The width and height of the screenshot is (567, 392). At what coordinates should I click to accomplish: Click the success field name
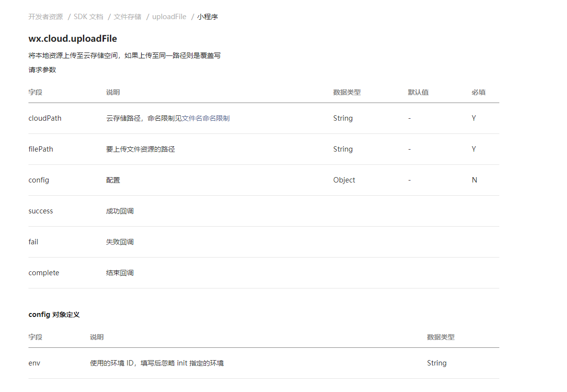[41, 211]
